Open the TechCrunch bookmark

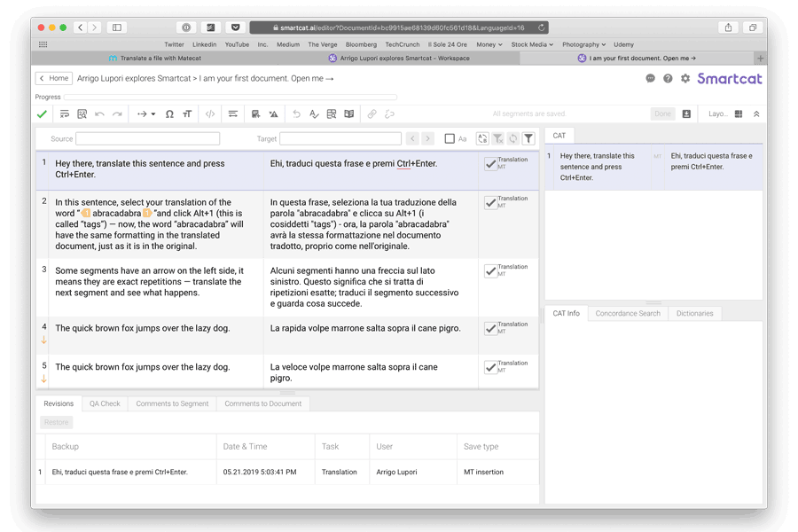(x=402, y=45)
